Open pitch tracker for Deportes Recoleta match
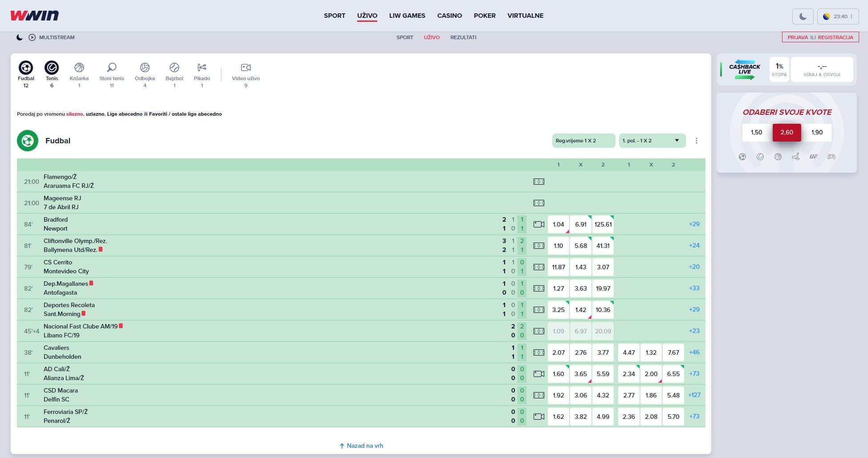 tap(539, 310)
